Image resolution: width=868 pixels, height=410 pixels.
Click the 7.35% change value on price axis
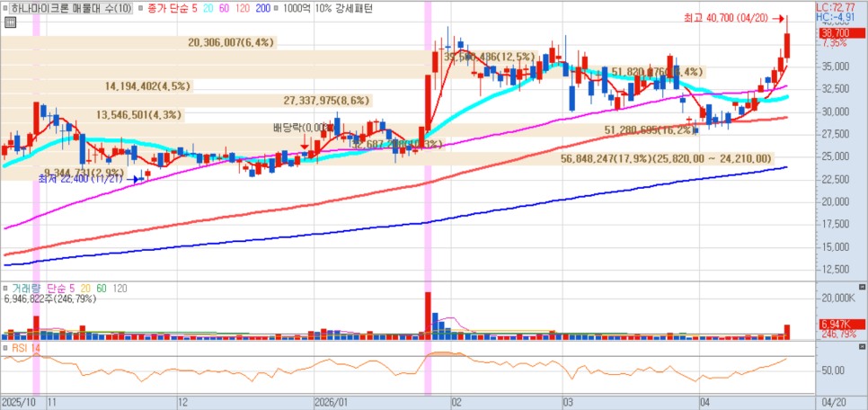[835, 42]
